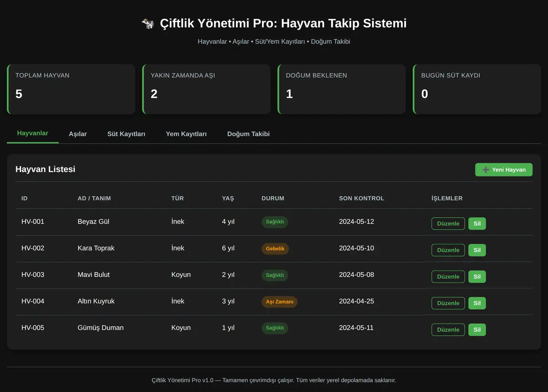Screen dimensions: 548x392
Task: Select the HV-001 ID cell
Action: coord(33,222)
